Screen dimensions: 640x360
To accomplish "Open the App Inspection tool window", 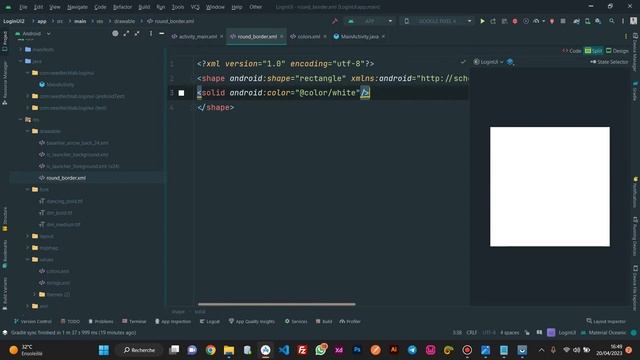I will pos(173,322).
